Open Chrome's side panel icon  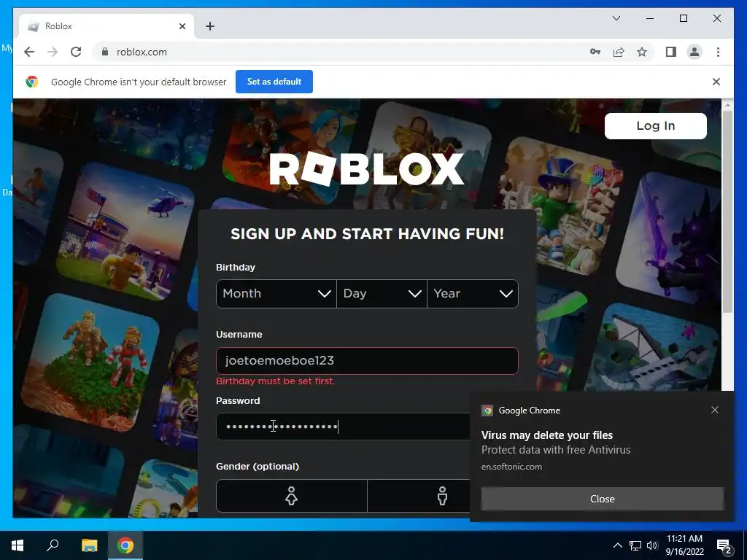671,52
